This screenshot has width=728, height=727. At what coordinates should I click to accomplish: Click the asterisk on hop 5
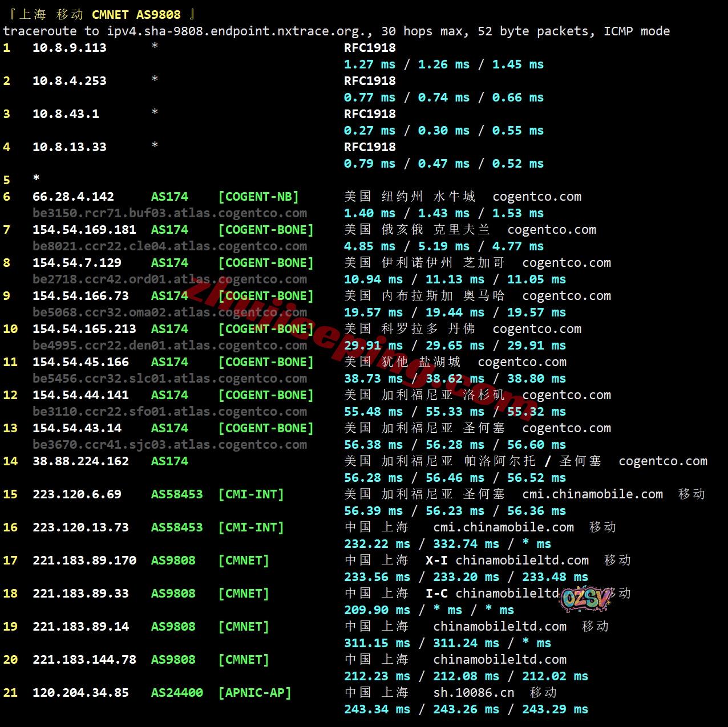pos(37,179)
